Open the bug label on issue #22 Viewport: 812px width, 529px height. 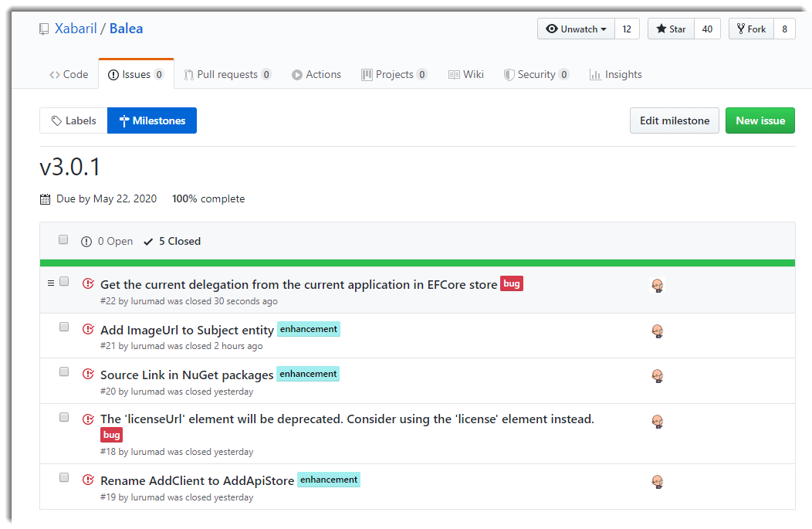coord(511,284)
